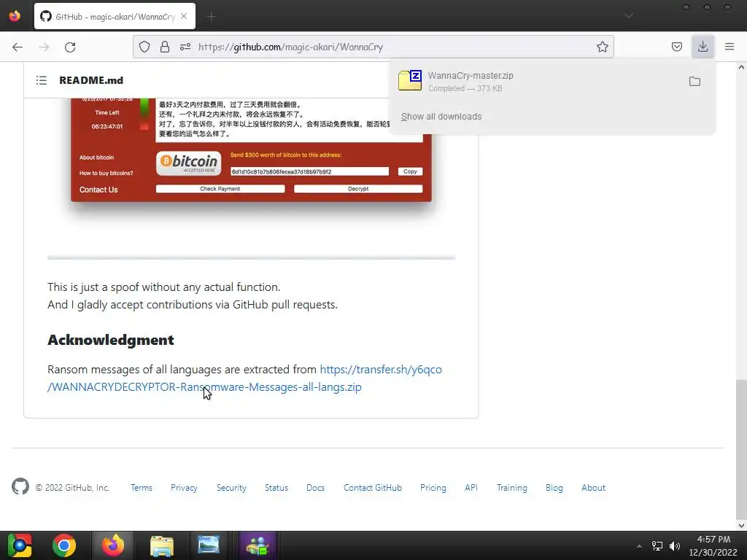
Task: Toggle the downloads panel button
Action: [x=703, y=46]
